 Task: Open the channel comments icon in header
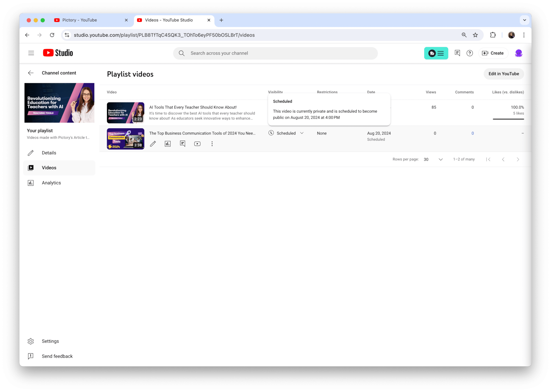coord(457,53)
